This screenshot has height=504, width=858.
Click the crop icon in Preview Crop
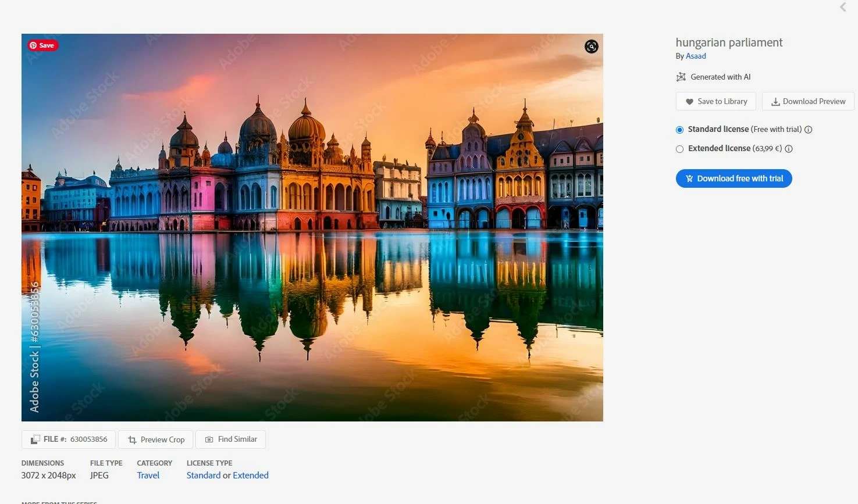click(x=132, y=440)
